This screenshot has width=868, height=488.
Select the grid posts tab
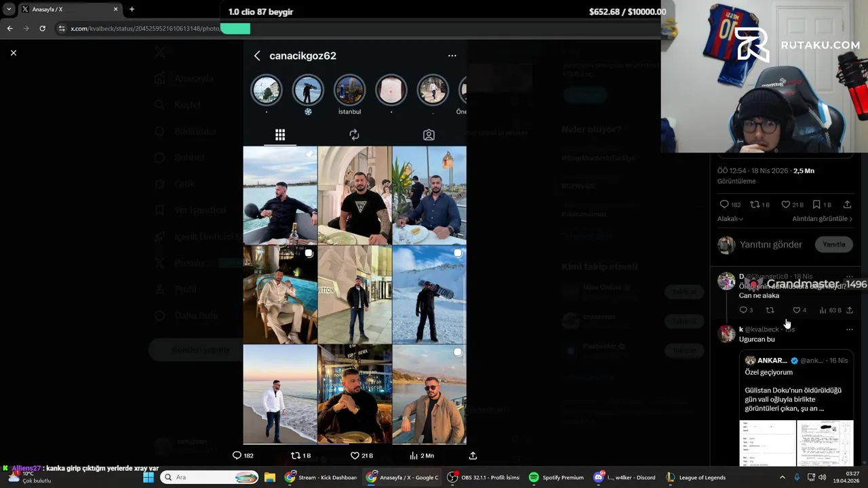tap(280, 135)
